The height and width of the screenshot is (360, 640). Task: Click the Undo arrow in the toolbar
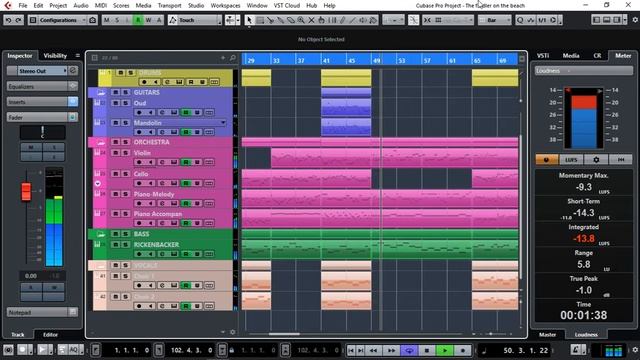pos(9,20)
